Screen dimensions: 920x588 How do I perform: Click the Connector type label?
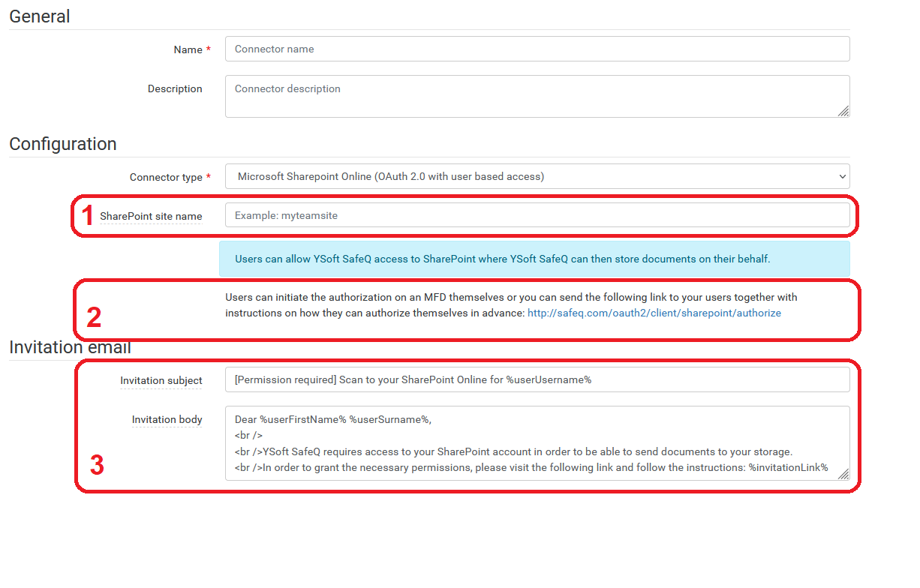point(166,178)
